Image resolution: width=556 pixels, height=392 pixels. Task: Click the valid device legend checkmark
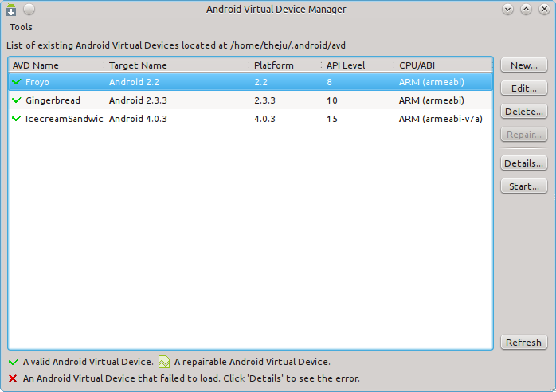[14, 362]
